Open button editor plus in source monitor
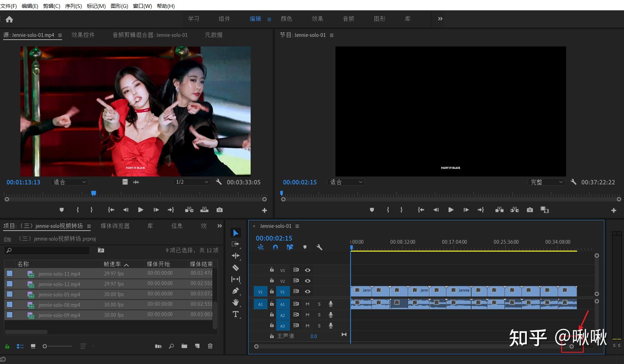The image size is (624, 364). [x=264, y=210]
